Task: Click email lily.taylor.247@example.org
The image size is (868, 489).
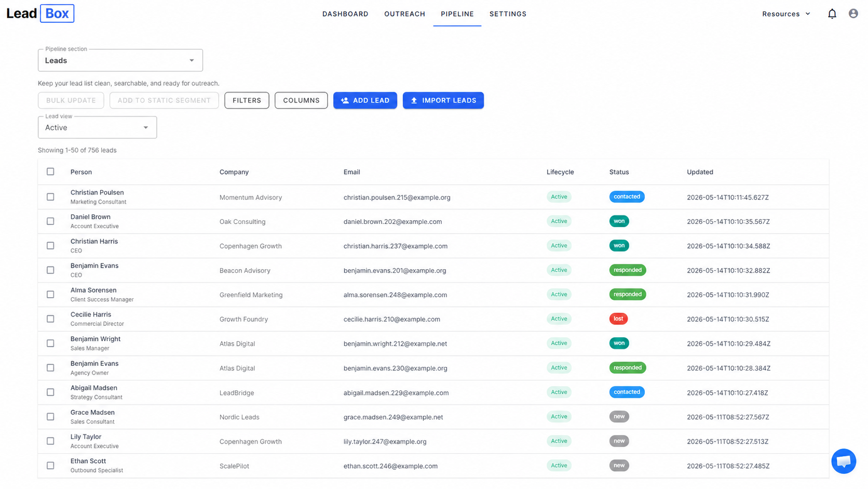Action: (385, 442)
